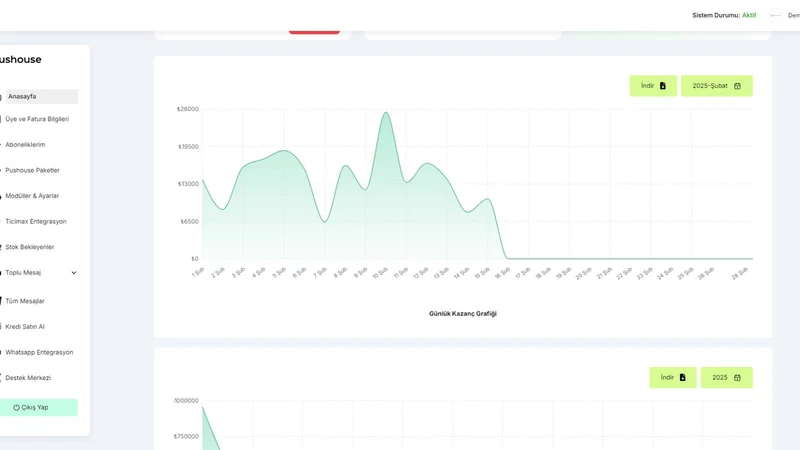
Task: Click Günlük Kazanç Grafiği chart title
Action: 463,314
